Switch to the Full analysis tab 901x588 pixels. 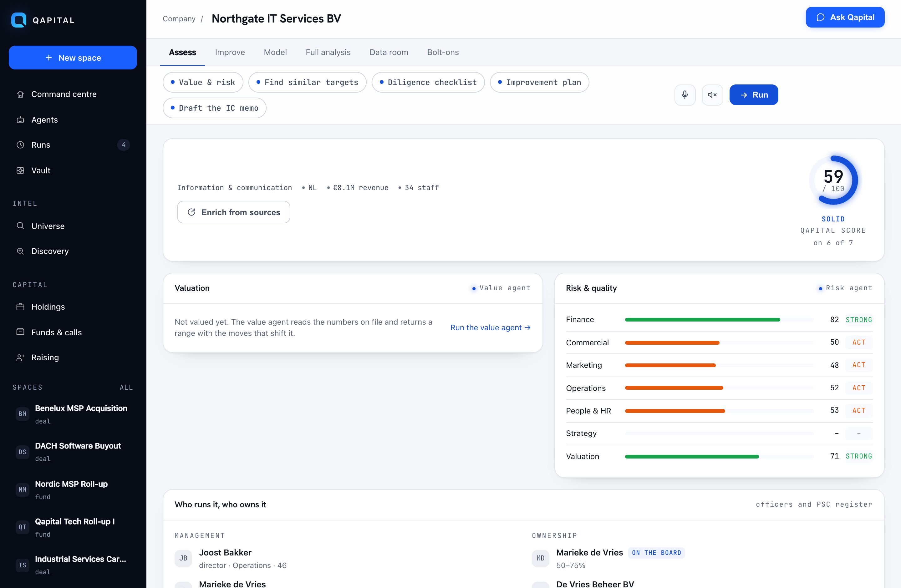(x=328, y=52)
